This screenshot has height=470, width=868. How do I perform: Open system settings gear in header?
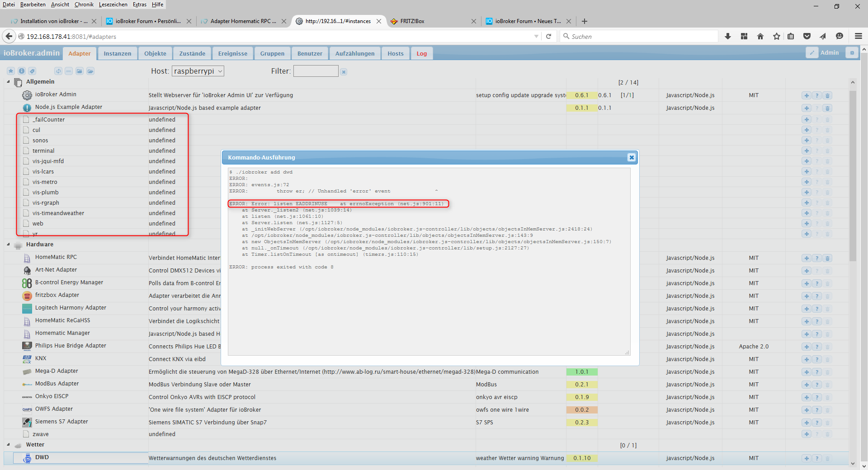click(x=852, y=53)
